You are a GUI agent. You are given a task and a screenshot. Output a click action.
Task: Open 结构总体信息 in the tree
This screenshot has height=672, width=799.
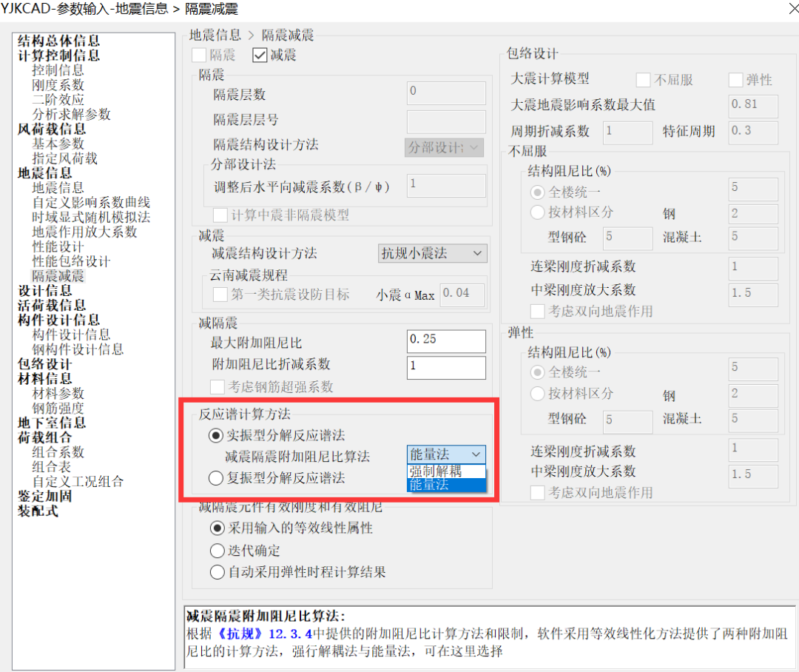(58, 41)
